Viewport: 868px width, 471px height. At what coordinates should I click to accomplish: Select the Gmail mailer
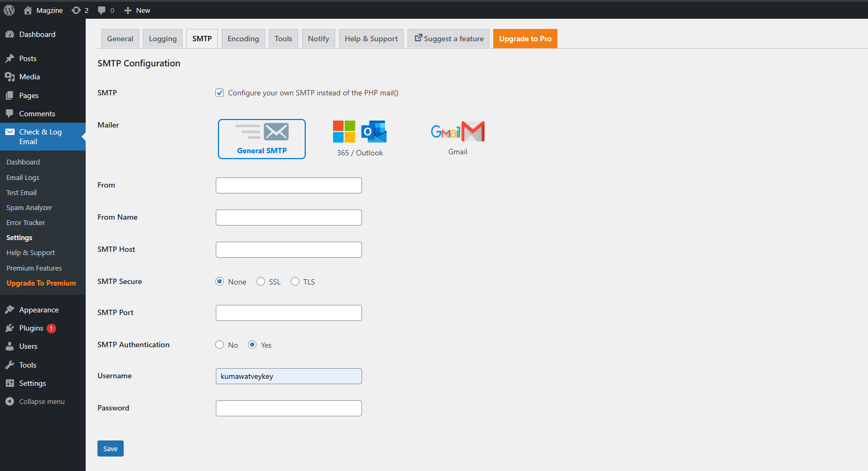click(x=458, y=138)
